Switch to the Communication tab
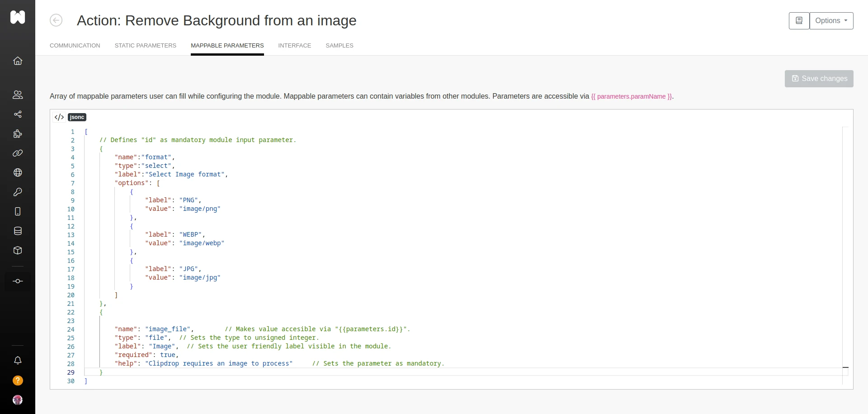Image resolution: width=868 pixels, height=414 pixels. (75, 46)
